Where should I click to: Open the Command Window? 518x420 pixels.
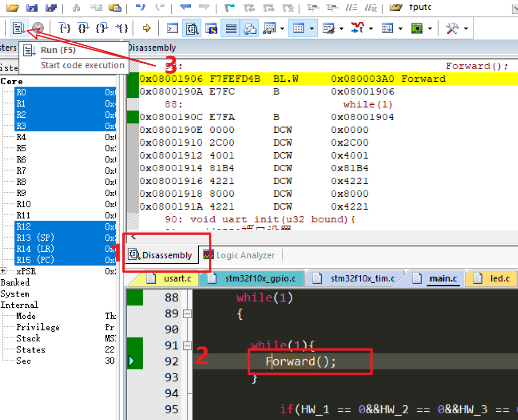172,28
